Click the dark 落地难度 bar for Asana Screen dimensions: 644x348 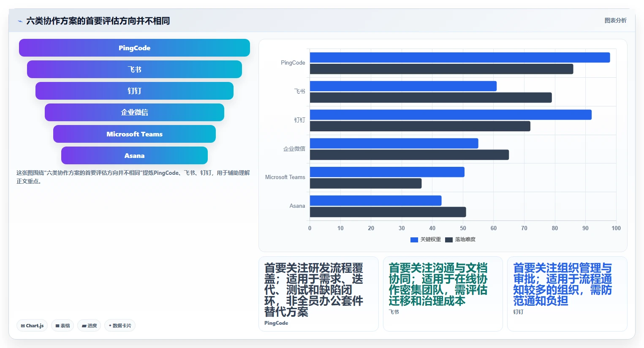click(388, 212)
